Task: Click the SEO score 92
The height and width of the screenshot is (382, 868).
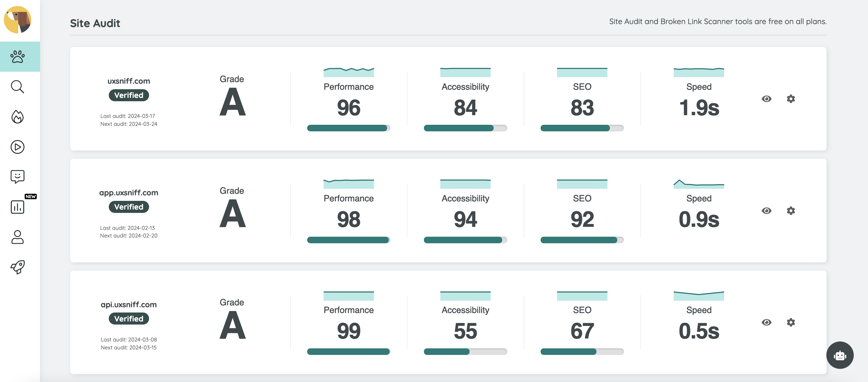Action: tap(582, 219)
